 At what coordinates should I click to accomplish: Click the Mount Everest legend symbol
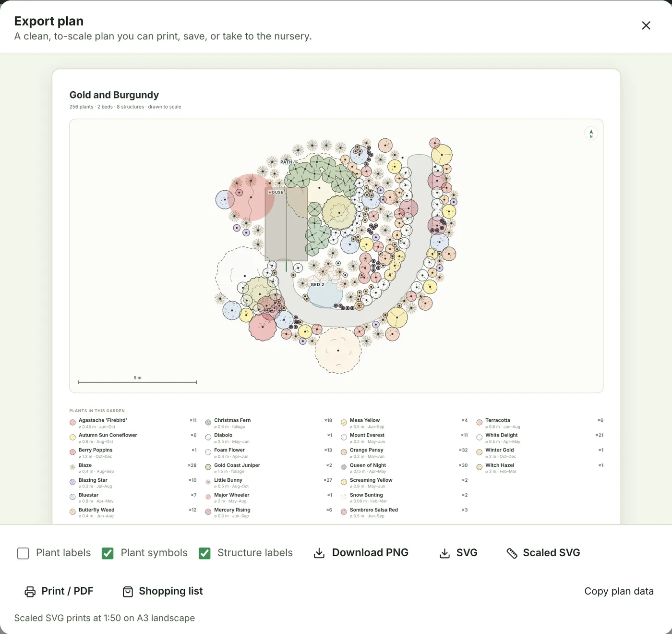344,438
